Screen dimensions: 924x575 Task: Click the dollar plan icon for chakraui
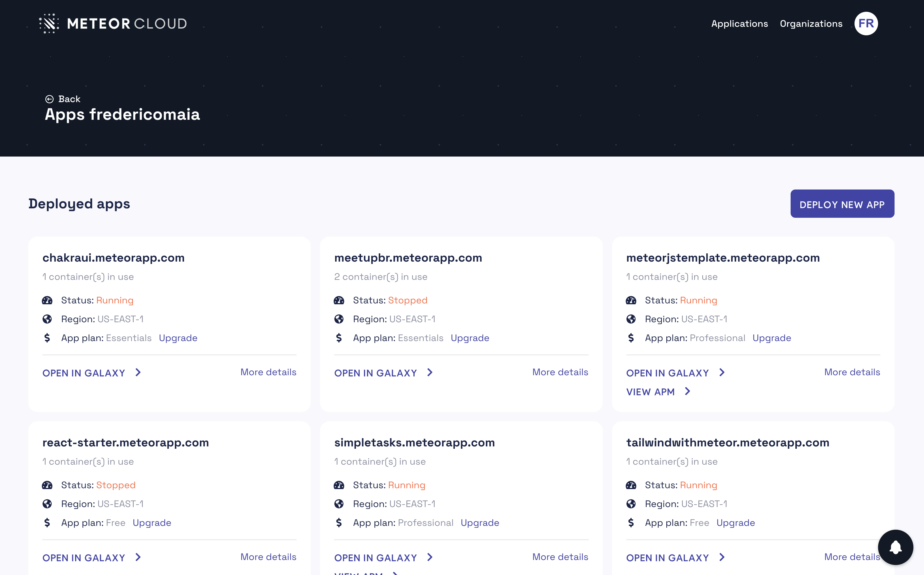(x=47, y=338)
